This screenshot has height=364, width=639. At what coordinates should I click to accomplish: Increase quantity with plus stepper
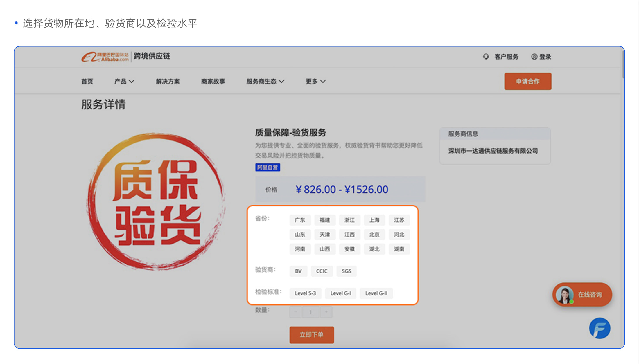point(326,312)
